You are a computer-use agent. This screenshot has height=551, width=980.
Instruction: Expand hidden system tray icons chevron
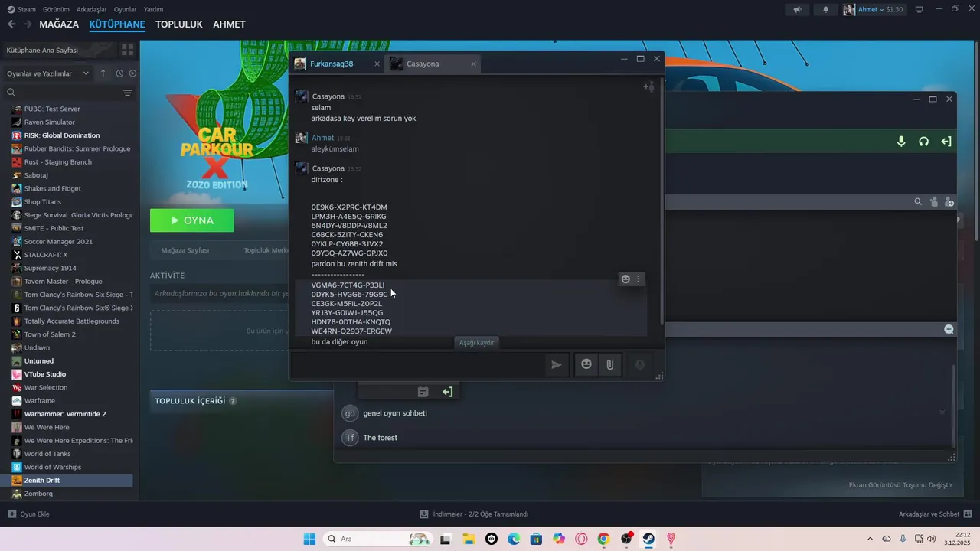coord(870,539)
